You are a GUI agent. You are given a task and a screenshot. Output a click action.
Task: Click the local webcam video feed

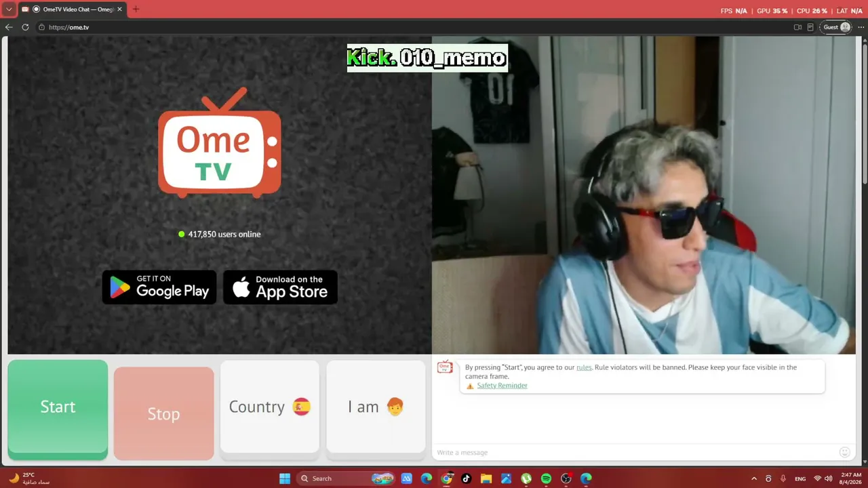644,195
